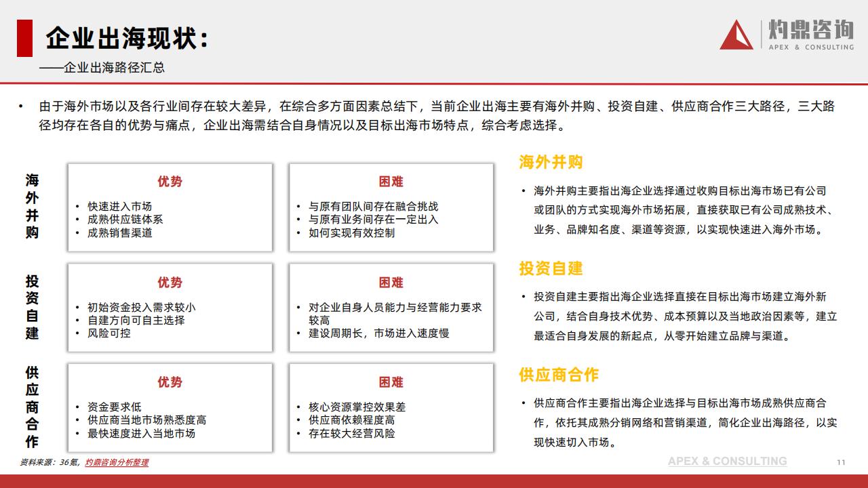This screenshot has width=868, height=488.
Task: Select bullet 最快速度进入当地市场
Action: coord(141,433)
